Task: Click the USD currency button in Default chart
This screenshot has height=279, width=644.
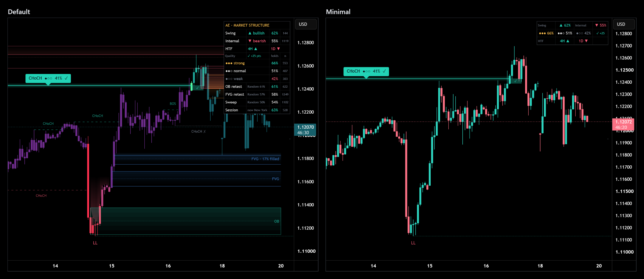Action: coord(306,24)
